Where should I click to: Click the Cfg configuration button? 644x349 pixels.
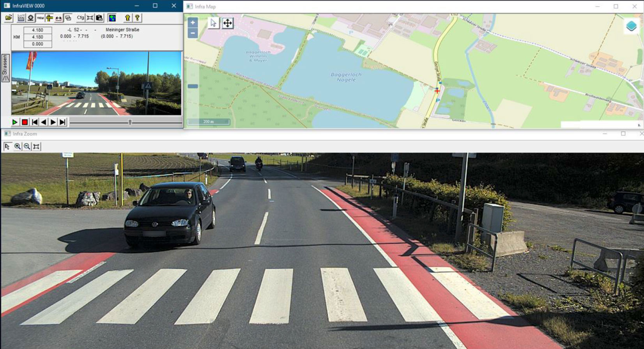(x=80, y=18)
